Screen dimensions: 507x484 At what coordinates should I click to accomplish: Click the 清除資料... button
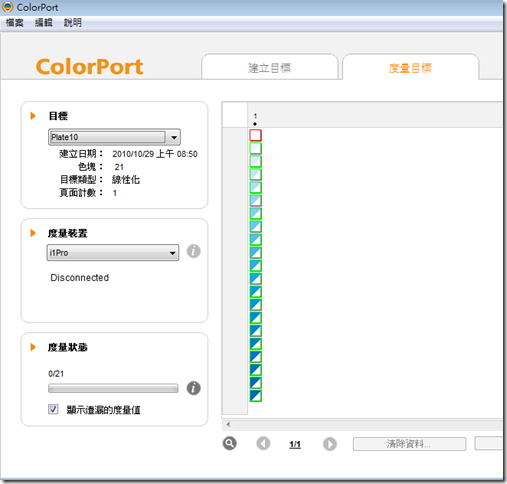coord(409,444)
